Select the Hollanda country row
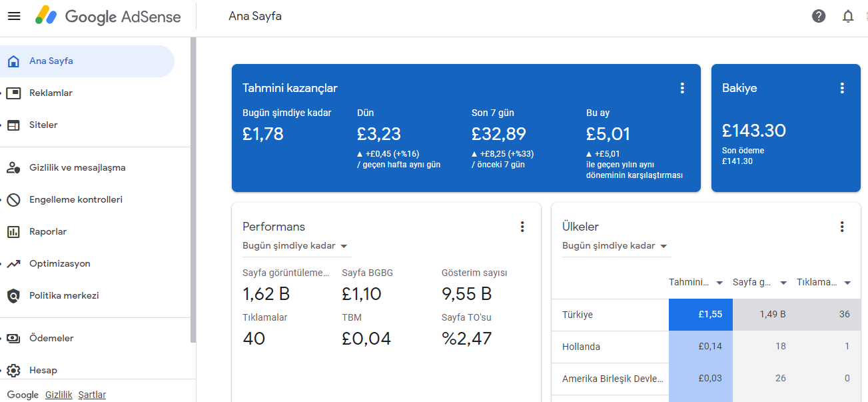The image size is (868, 402). click(x=706, y=347)
